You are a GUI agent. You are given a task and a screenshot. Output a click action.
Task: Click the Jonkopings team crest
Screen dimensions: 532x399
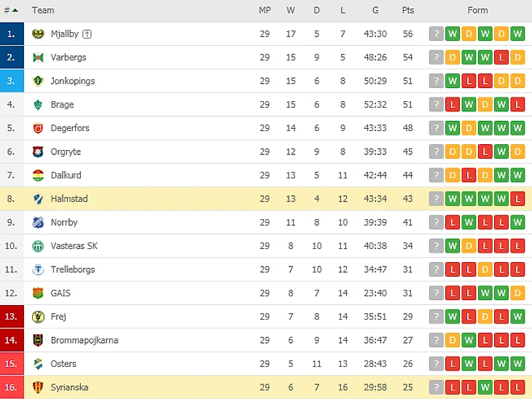(39, 81)
